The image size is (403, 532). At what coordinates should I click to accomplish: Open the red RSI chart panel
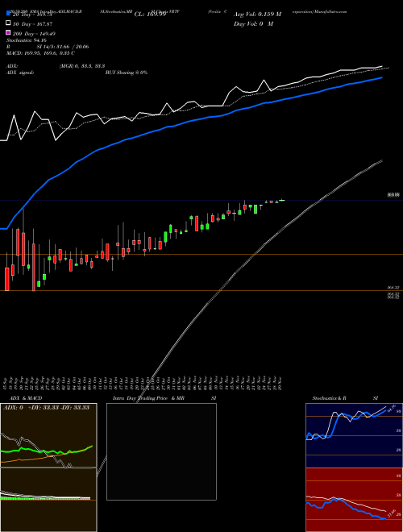pos(354,500)
